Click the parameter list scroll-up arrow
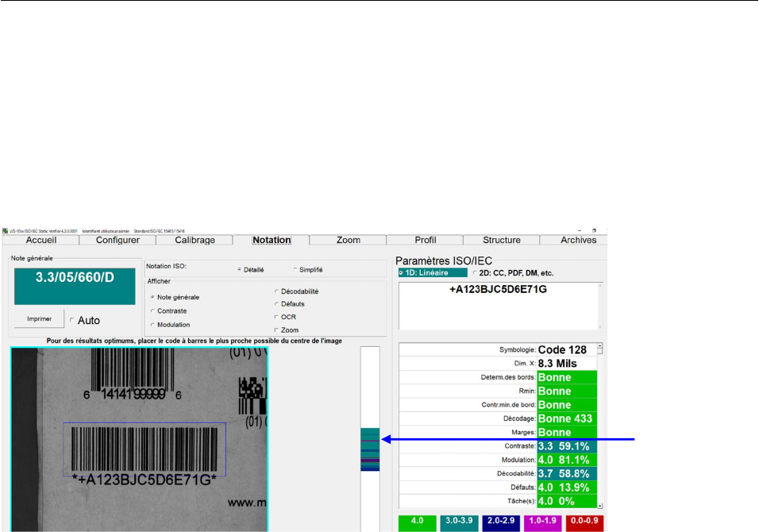Image resolution: width=759 pixels, height=532 pixels. coord(599,347)
